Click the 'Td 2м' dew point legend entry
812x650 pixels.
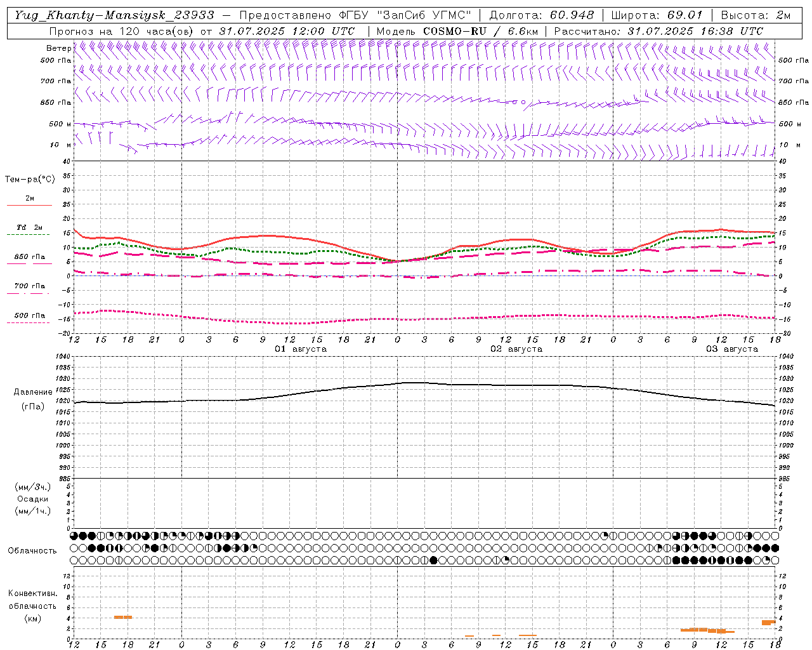point(29,227)
